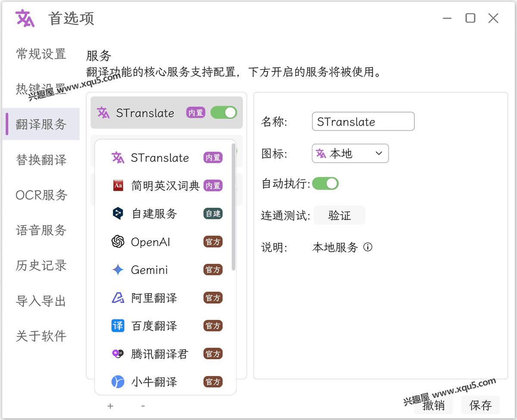Viewport: 517px width, 420px height.
Task: Click the plus icon to add a service
Action: 110,406
